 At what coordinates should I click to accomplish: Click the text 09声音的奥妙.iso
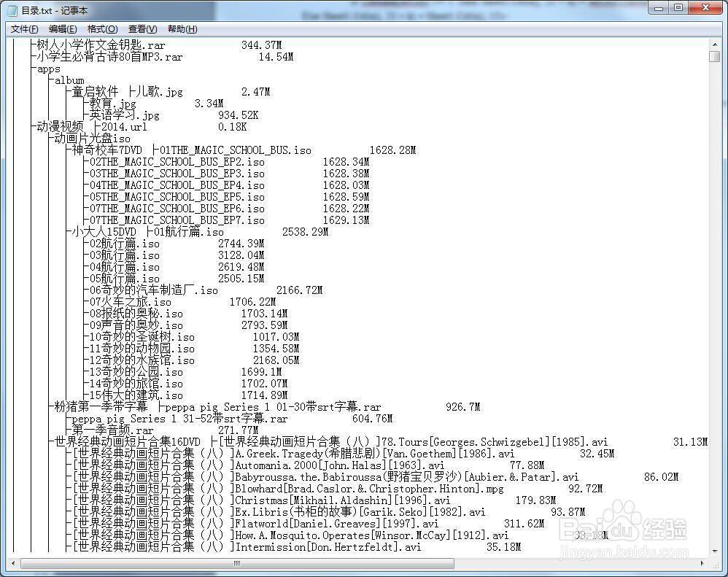pyautogui.click(x=136, y=325)
